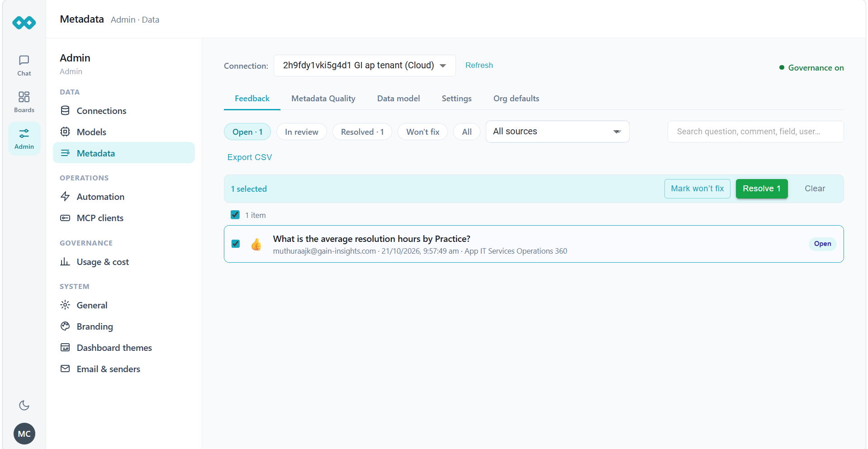
Task: Switch to the Settings tab
Action: [x=456, y=99]
